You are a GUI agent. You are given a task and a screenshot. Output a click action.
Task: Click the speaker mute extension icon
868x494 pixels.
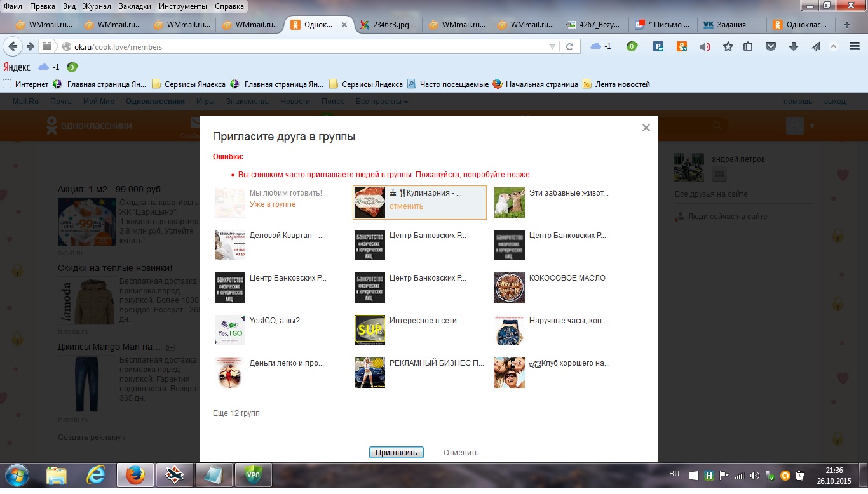click(x=705, y=46)
